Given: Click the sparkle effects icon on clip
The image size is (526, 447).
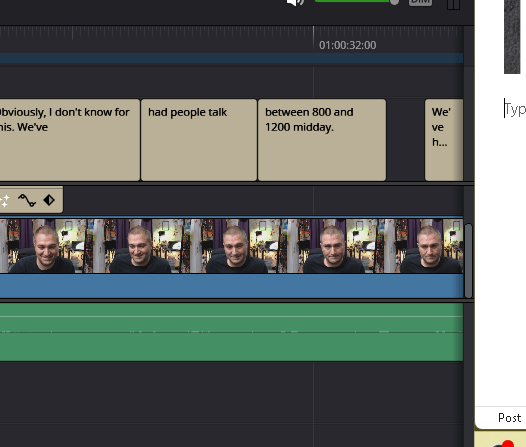Looking at the screenshot, I should click(x=4, y=201).
